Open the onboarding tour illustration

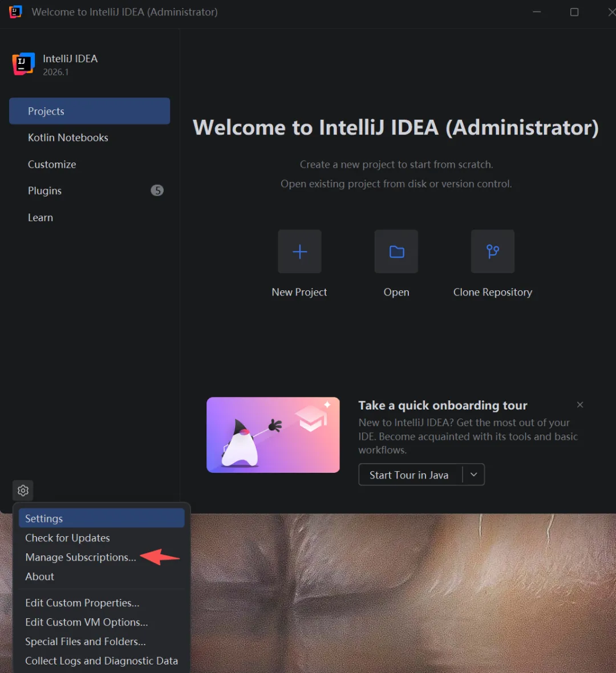tap(273, 435)
